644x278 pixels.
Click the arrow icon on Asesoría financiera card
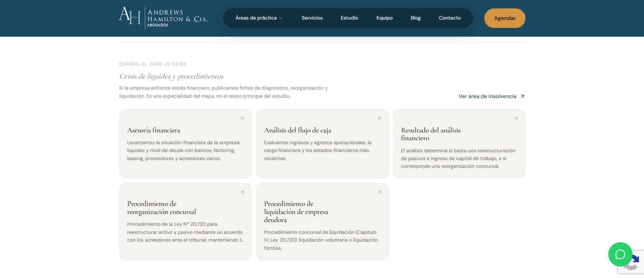click(242, 119)
